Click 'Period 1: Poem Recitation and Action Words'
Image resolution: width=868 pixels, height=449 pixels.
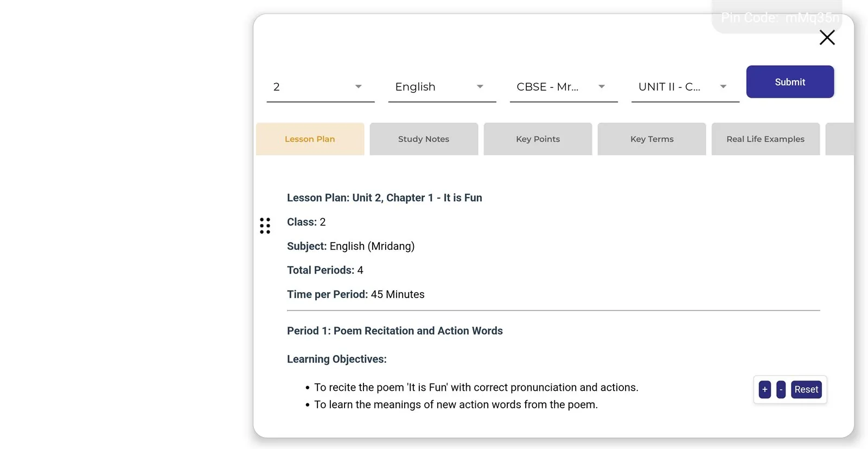395,331
